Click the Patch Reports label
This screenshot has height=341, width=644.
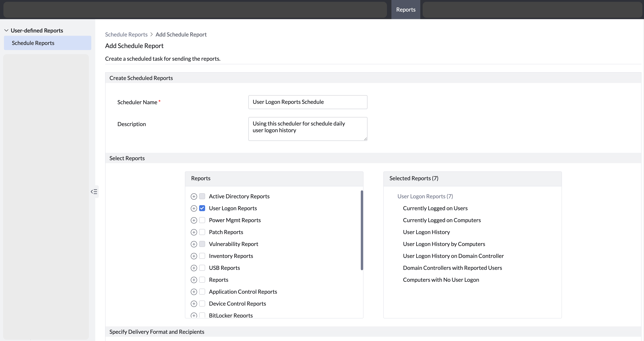(x=226, y=232)
